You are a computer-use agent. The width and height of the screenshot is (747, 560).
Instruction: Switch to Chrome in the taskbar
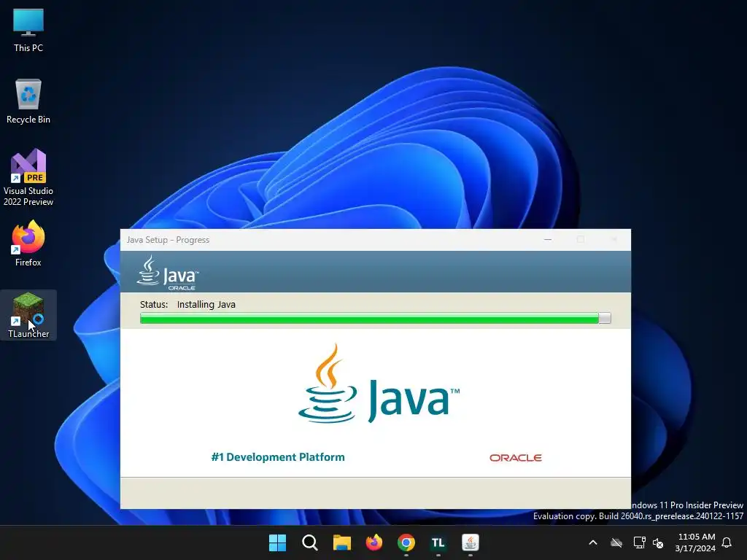coord(406,542)
